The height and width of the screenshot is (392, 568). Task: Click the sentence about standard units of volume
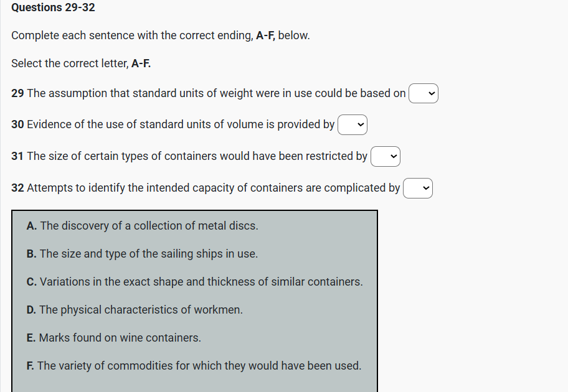click(181, 124)
